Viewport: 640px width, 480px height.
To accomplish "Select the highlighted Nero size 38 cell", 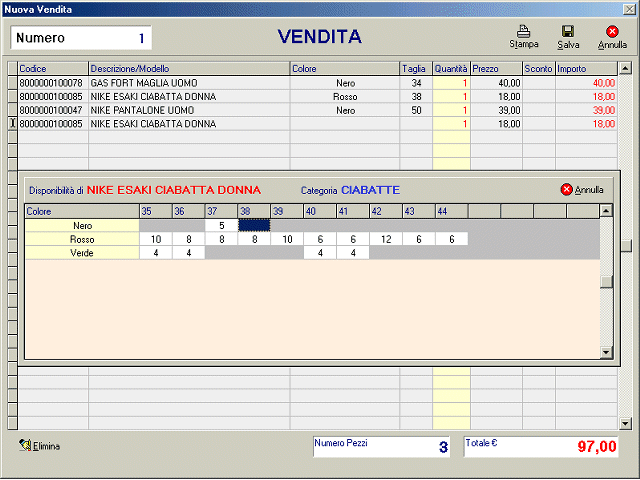I will click(254, 225).
